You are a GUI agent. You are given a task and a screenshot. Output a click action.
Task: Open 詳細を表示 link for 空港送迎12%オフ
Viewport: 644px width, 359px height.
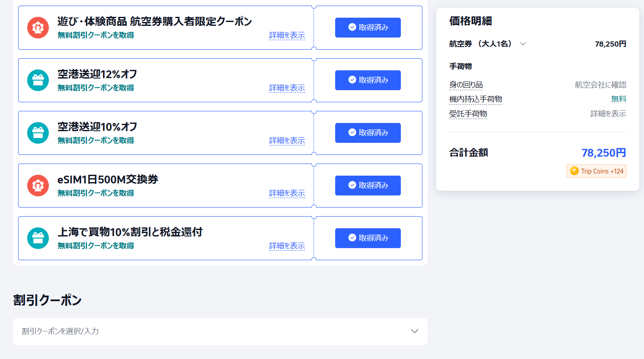287,88
